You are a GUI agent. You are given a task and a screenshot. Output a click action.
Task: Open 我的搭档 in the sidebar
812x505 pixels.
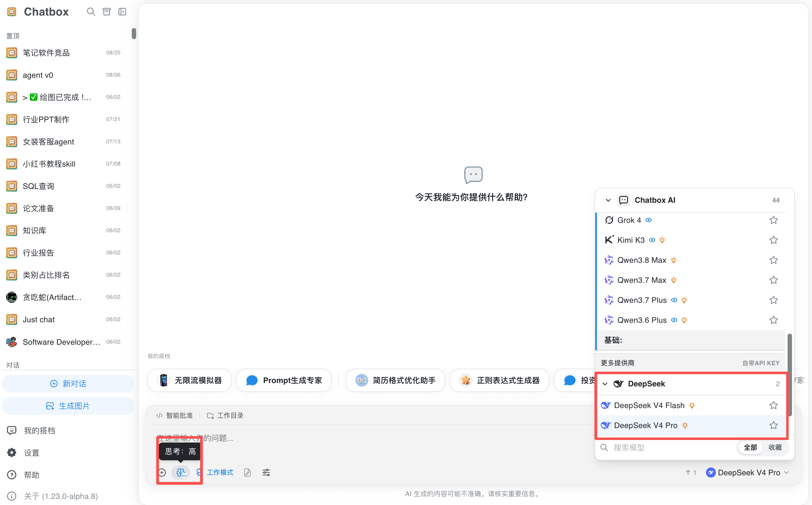[x=31, y=430]
